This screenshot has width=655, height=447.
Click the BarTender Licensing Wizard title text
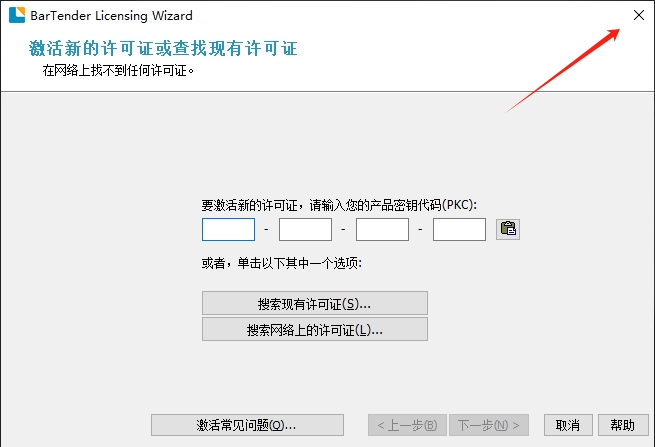[112, 15]
